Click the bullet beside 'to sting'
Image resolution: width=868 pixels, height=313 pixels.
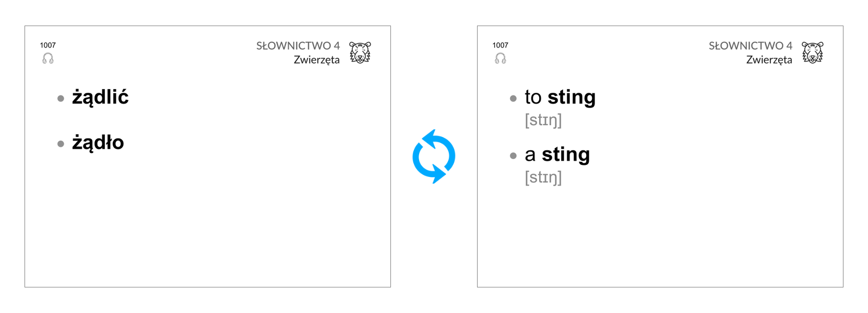[x=513, y=98]
